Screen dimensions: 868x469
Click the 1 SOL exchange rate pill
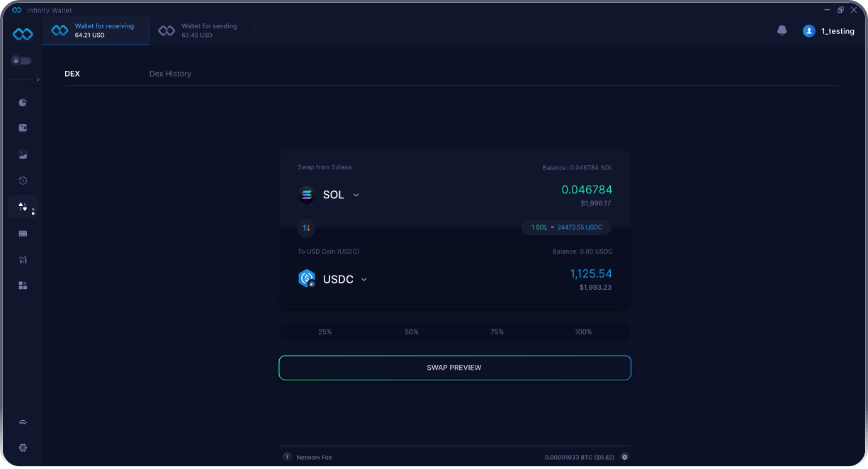tap(566, 227)
